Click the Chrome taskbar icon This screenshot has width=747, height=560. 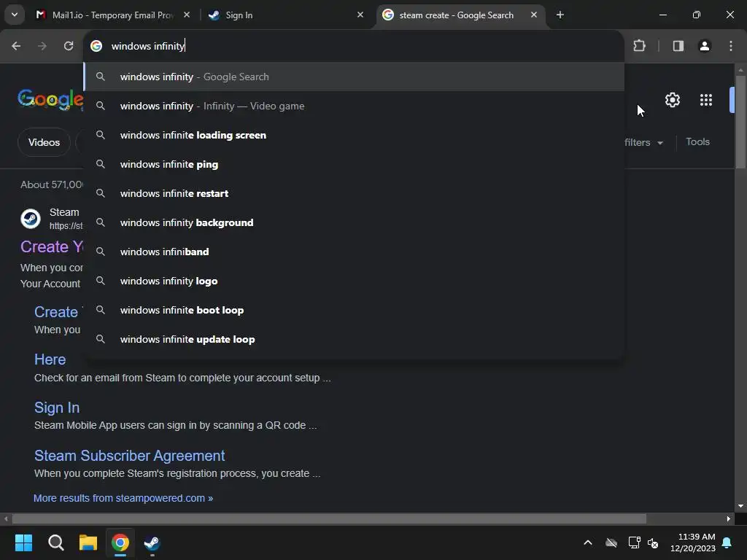pyautogui.click(x=120, y=542)
